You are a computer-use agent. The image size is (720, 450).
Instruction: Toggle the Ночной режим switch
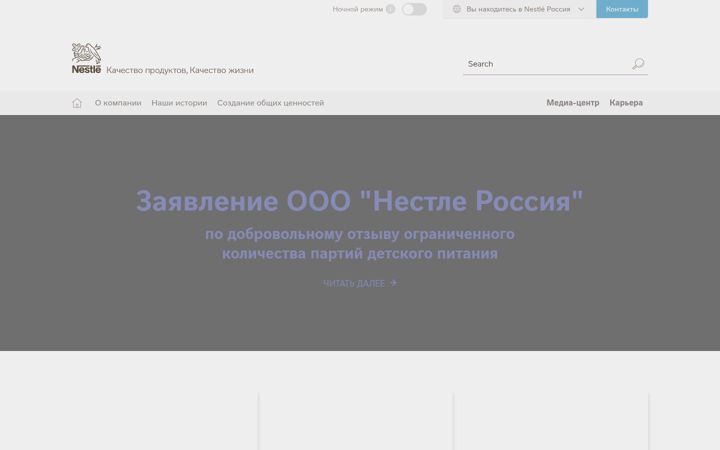tap(414, 9)
